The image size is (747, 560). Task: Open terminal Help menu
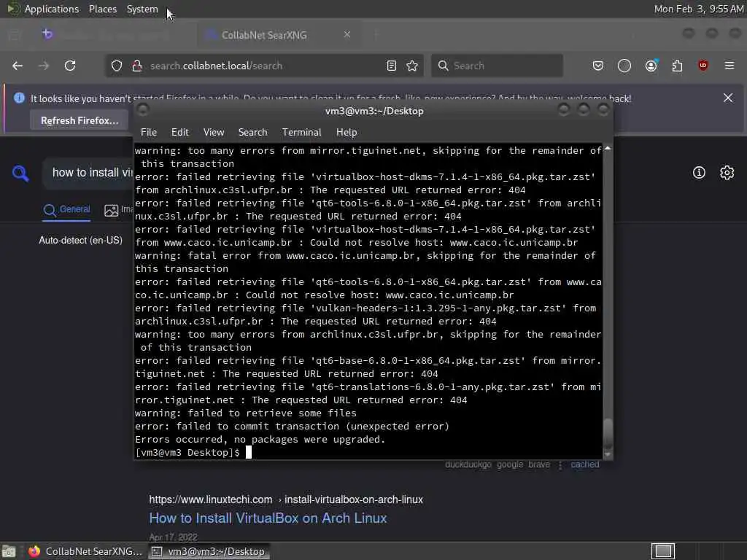tap(347, 133)
